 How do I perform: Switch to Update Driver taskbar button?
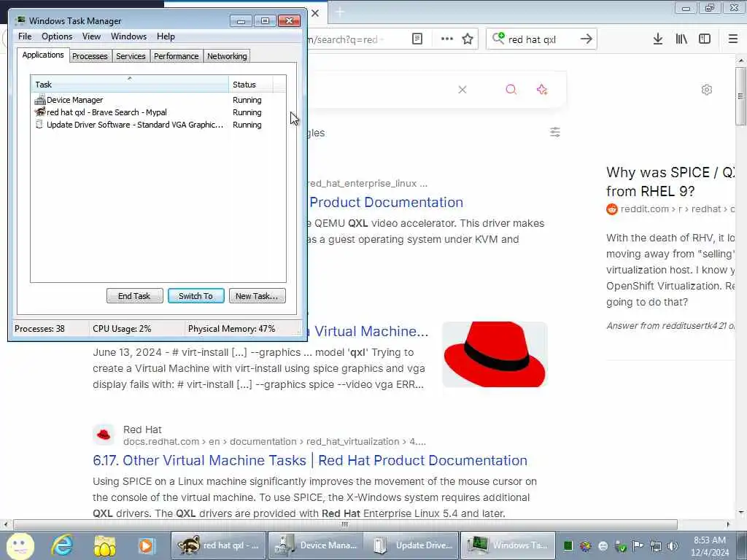pos(411,545)
